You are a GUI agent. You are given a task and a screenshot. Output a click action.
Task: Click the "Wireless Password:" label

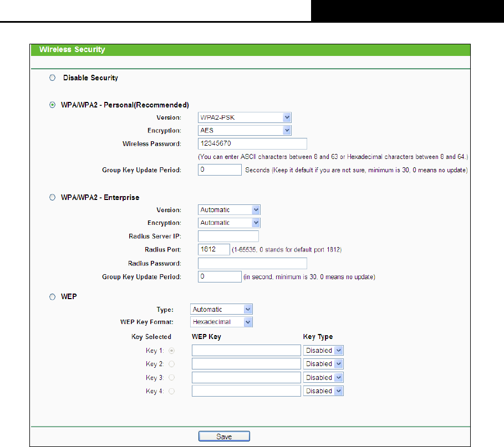click(152, 144)
